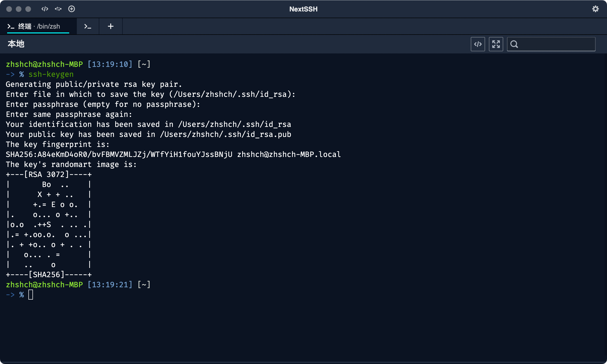Screen dimensions: 607x364
Task: Click the code button beside fullscreen toggle
Action: tap(478, 44)
